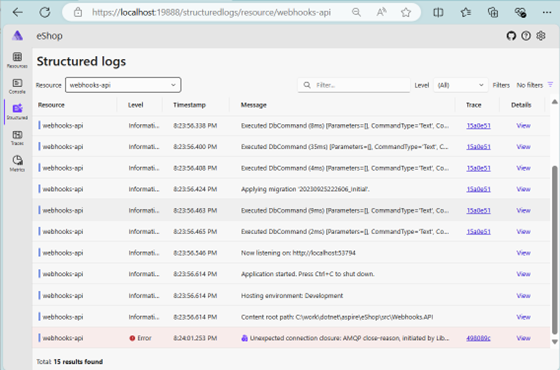
Task: Open the dashboard settings gear
Action: click(x=541, y=36)
